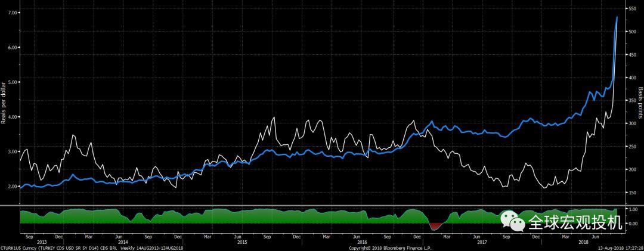The image size is (644, 251).
Task: Click the 4.00 left axis value
Action: tap(11, 117)
